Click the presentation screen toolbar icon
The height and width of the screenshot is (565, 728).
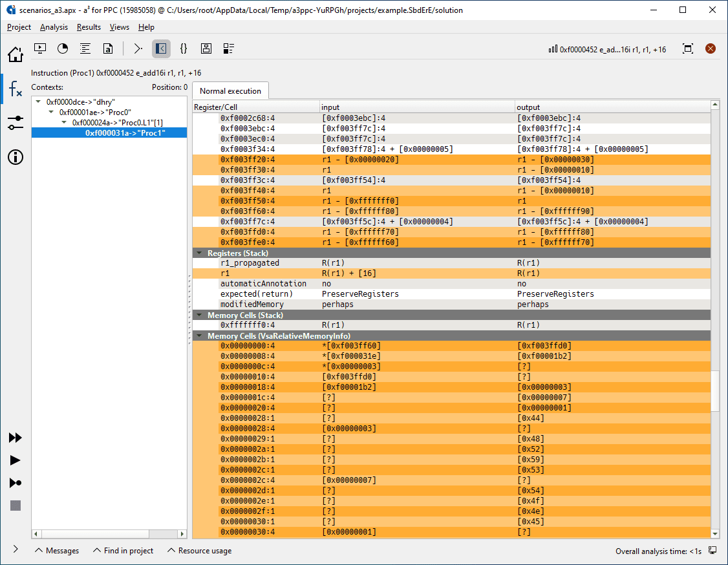tap(40, 48)
